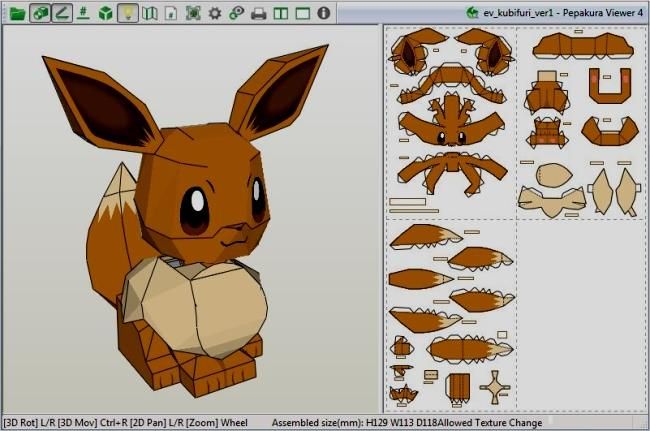This screenshot has width=650, height=431.
Task: Select the brown spider-shaped body piece
Action: click(452, 172)
